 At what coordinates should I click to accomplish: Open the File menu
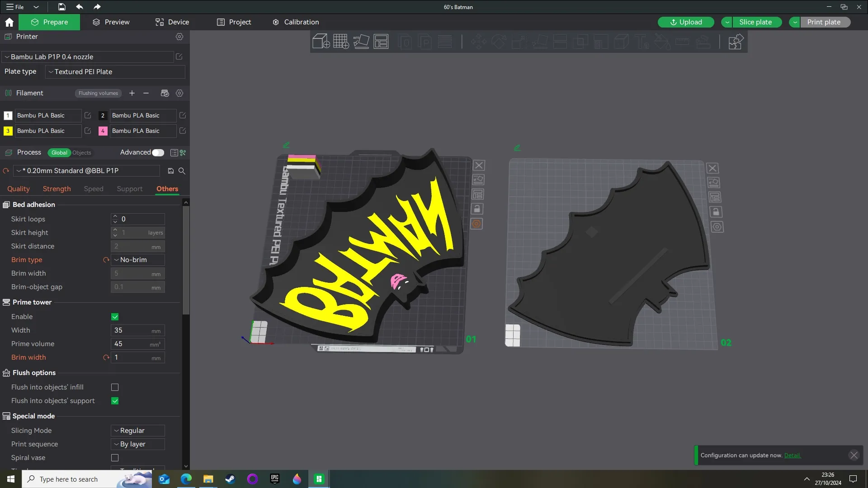pyautogui.click(x=15, y=7)
